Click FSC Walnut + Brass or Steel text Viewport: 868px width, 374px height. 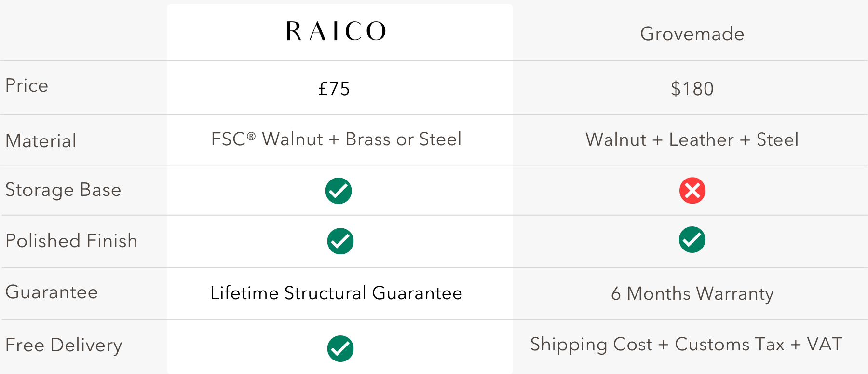[x=336, y=139]
